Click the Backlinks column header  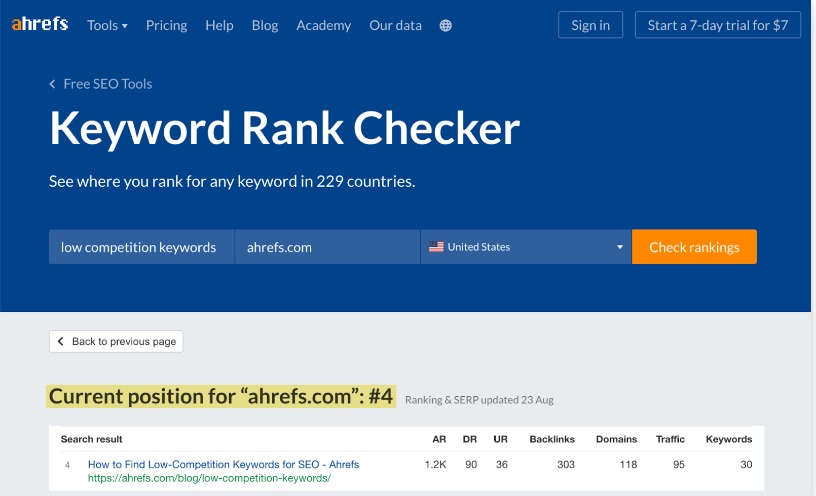(552, 439)
